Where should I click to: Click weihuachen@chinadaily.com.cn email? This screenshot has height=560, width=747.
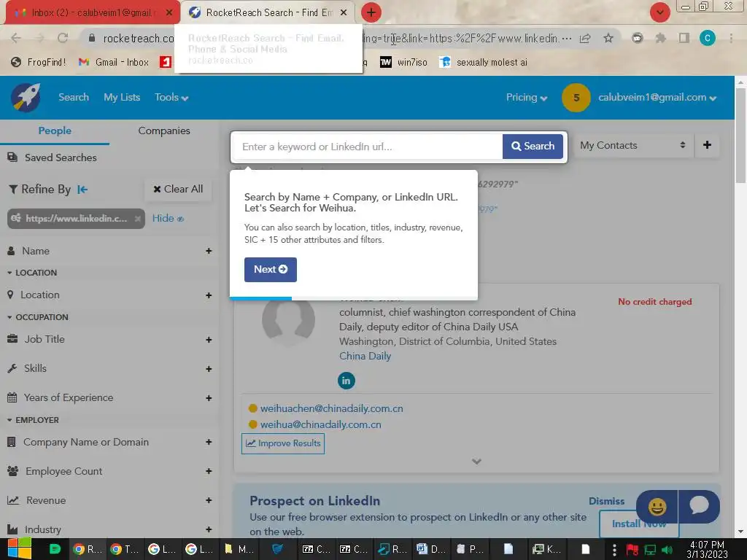point(331,408)
